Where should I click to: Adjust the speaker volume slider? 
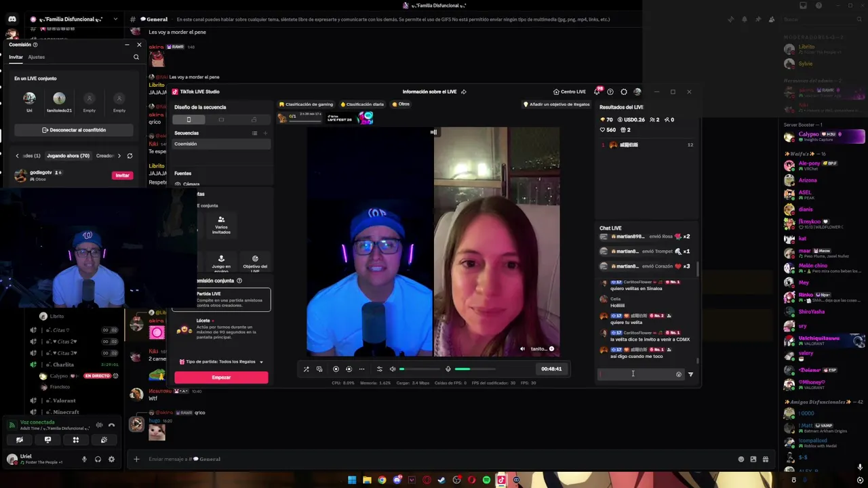(420, 369)
